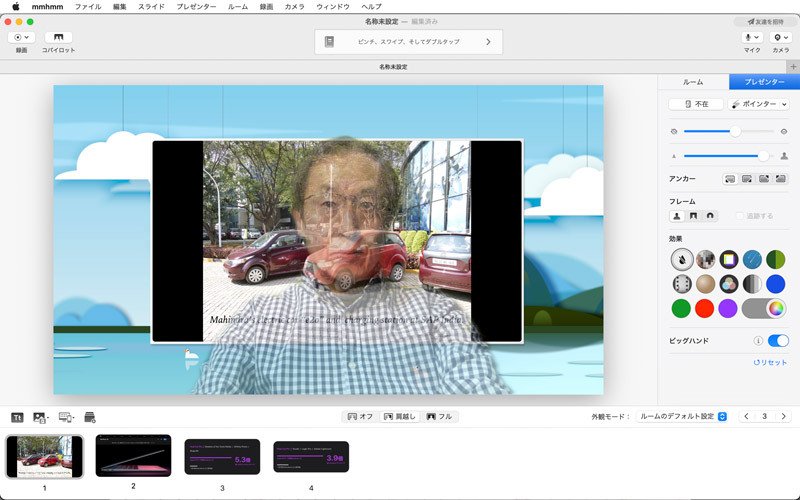Select the no-effect droplet icon

682,259
